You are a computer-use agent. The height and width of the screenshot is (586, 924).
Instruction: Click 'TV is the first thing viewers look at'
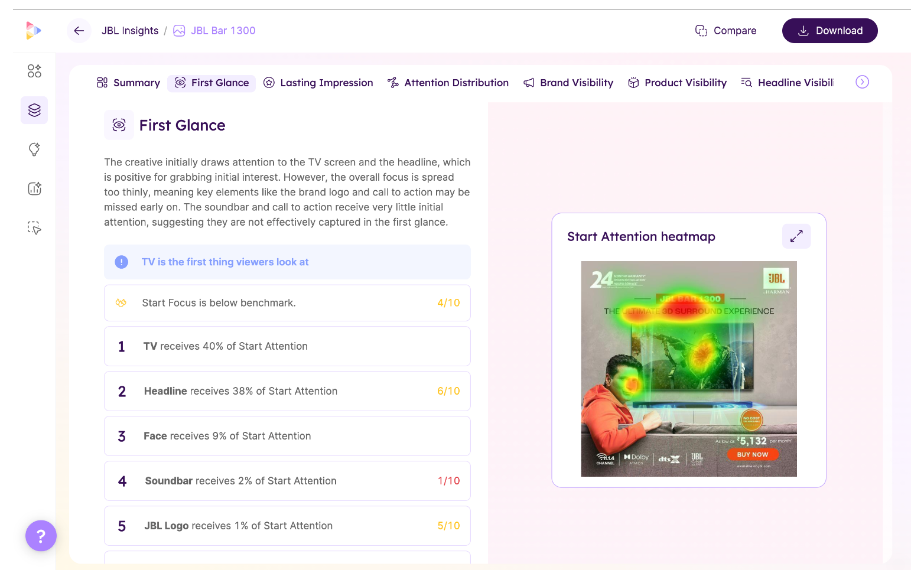coord(225,262)
